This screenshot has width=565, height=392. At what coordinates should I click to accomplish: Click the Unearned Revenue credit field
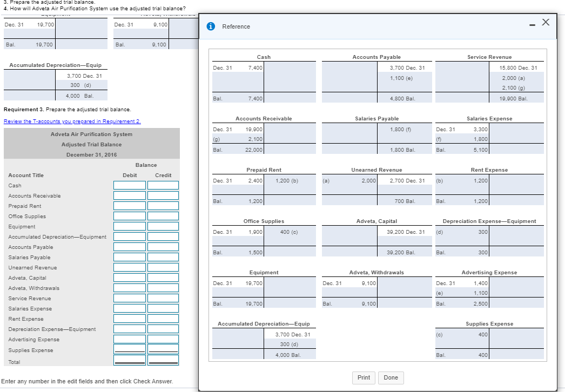click(x=163, y=267)
